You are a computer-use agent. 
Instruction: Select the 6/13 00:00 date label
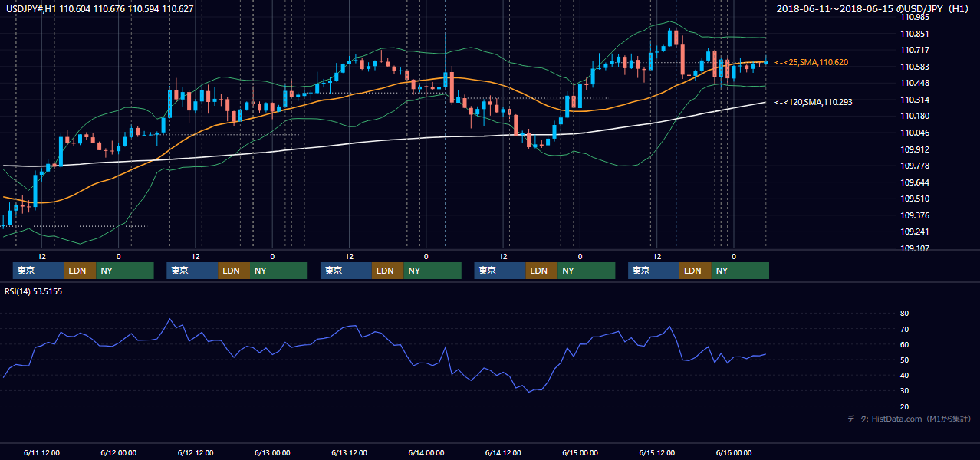click(x=272, y=453)
